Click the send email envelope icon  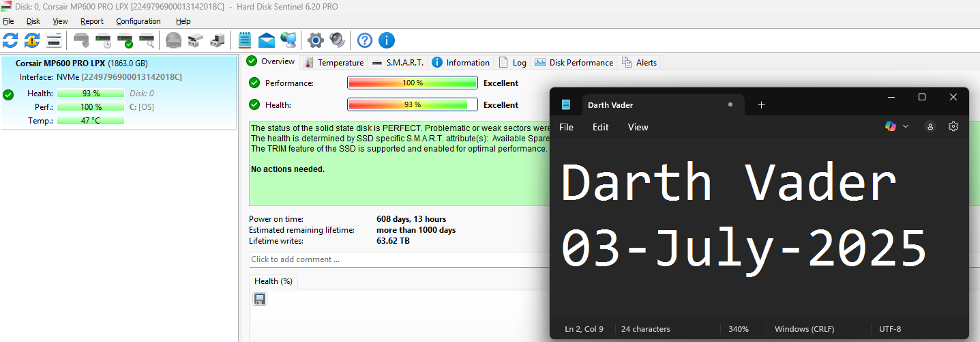pyautogui.click(x=267, y=40)
